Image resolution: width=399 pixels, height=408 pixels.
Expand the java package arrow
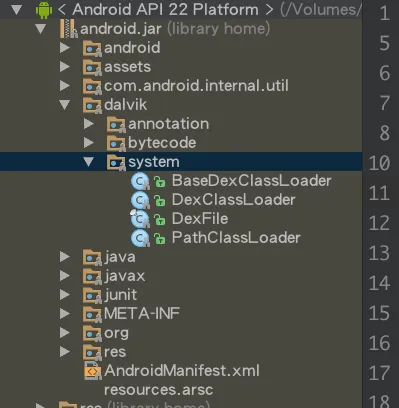[x=65, y=257]
